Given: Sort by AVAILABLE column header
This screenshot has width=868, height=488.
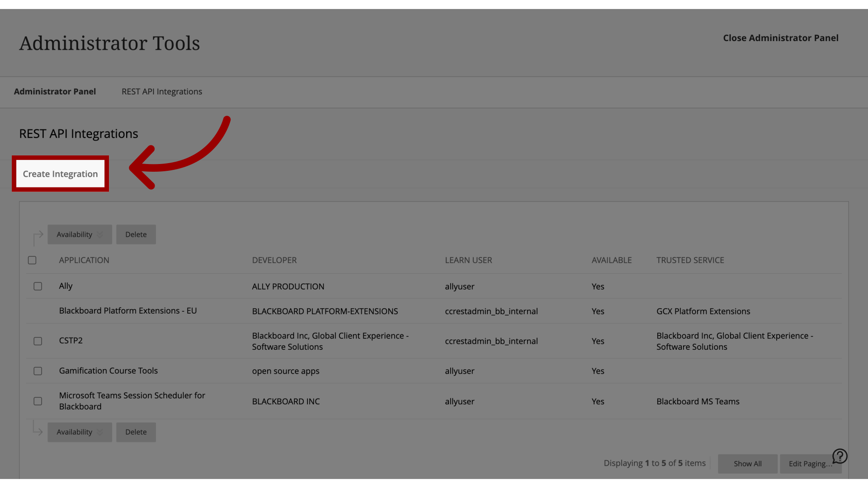Looking at the screenshot, I should point(612,260).
